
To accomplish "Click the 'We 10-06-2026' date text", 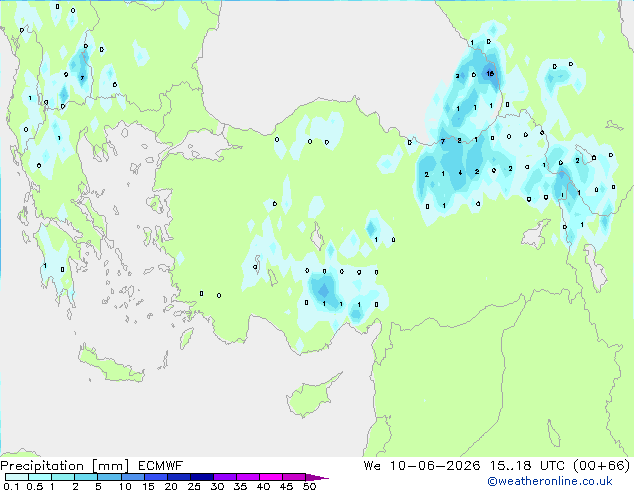I will tap(422, 466).
